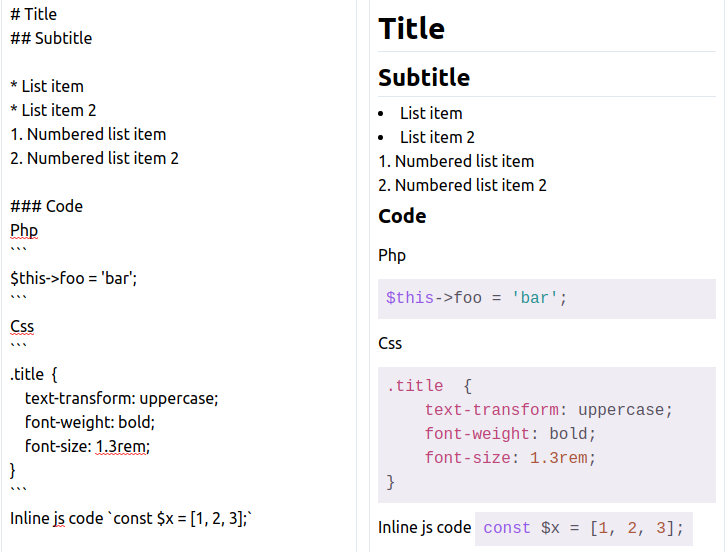Click the underlined '1.3rem' value in the editor
The width and height of the screenshot is (727, 552).
point(121,446)
